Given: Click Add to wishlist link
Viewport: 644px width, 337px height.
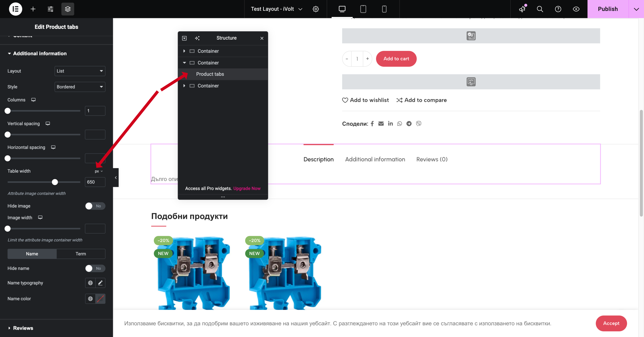Looking at the screenshot, I should click(x=365, y=100).
